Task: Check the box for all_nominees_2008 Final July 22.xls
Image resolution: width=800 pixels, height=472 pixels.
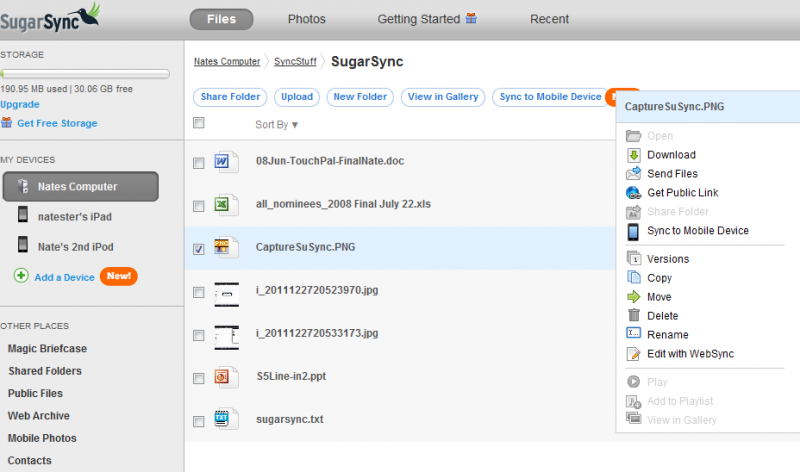Action: (198, 206)
